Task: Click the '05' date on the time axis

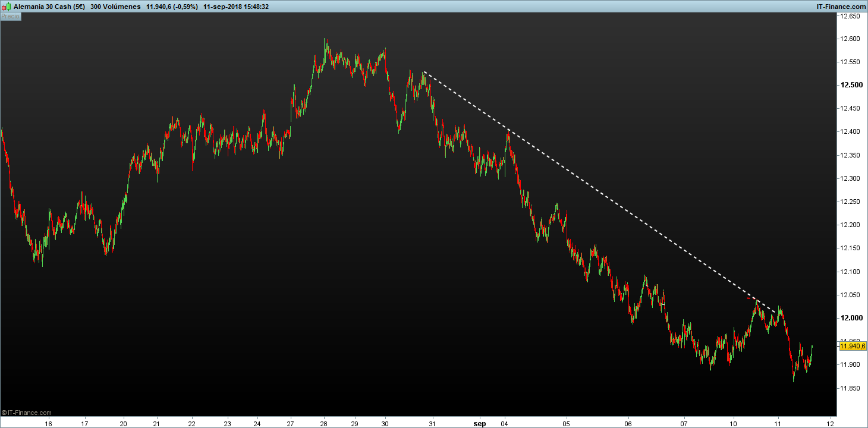Action: (567, 424)
